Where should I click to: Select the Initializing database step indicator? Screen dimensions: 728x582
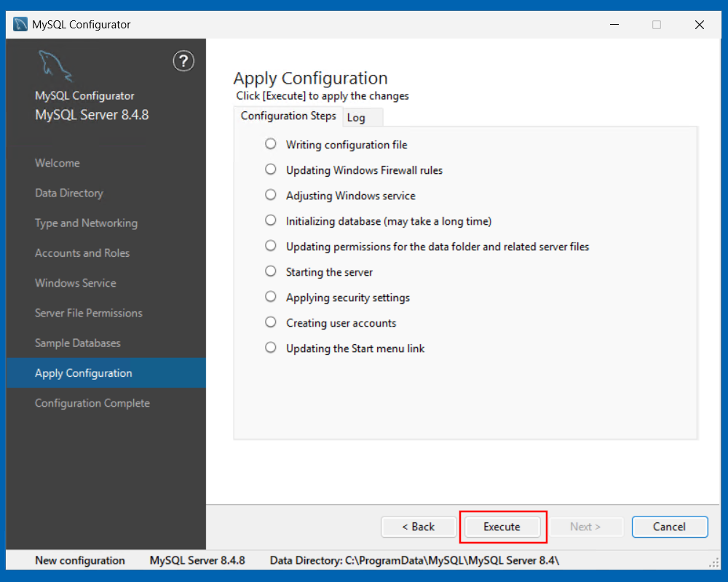[x=271, y=220]
